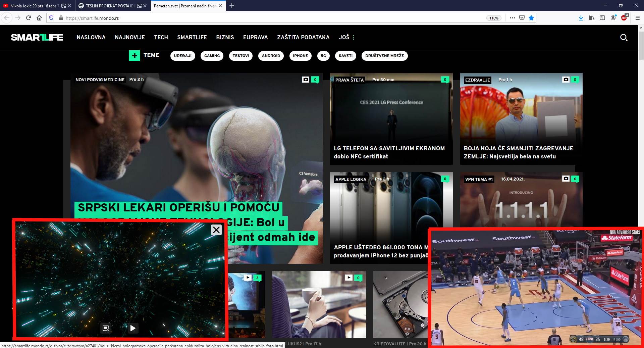Reset the 110% zoom level indicator
This screenshot has width=644, height=348.
[494, 18]
